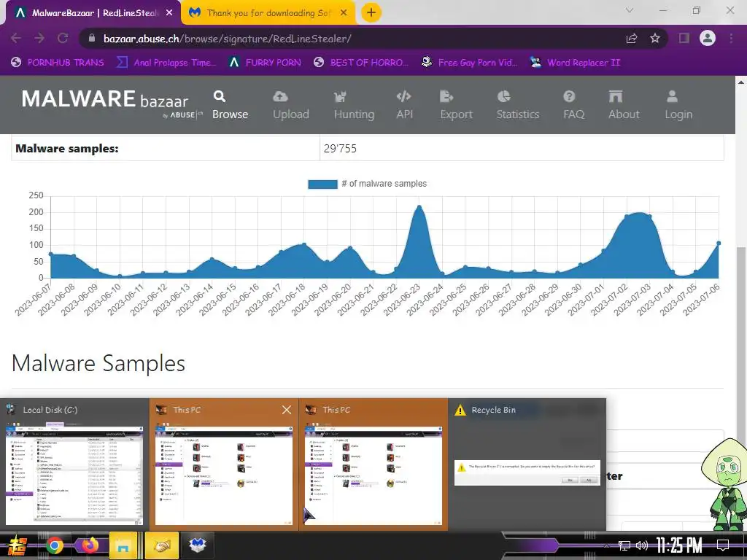Switch to the MalwareBazaar RedLineStealer tab
747x560 pixels.
[x=93, y=13]
